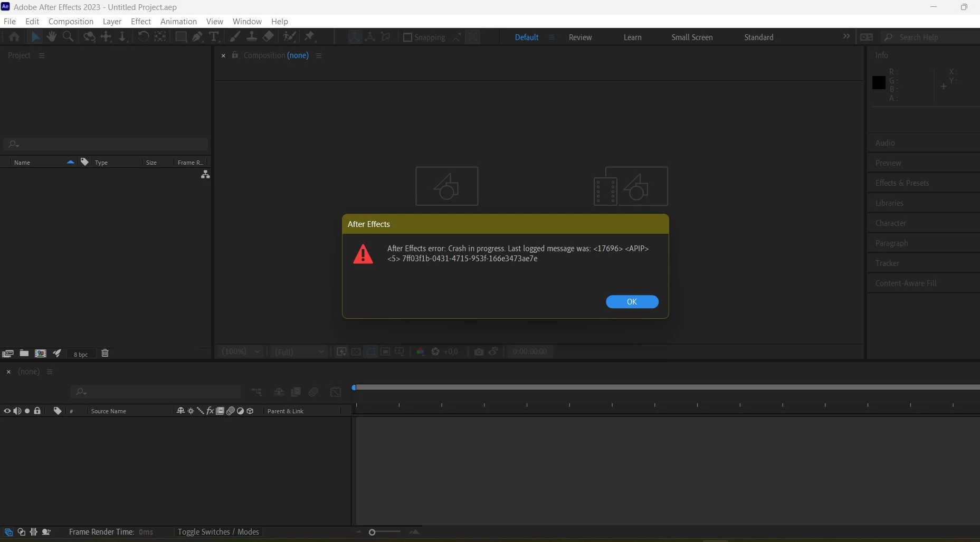Toggle the Composition viewer lock icon
This screenshot has height=542, width=980.
coord(235,55)
